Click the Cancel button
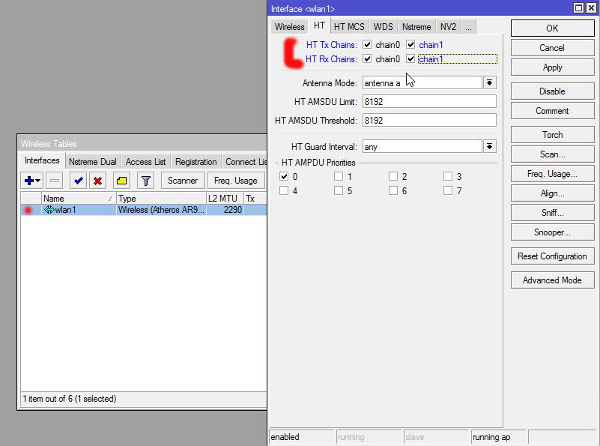The height and width of the screenshot is (446, 600). coord(552,48)
